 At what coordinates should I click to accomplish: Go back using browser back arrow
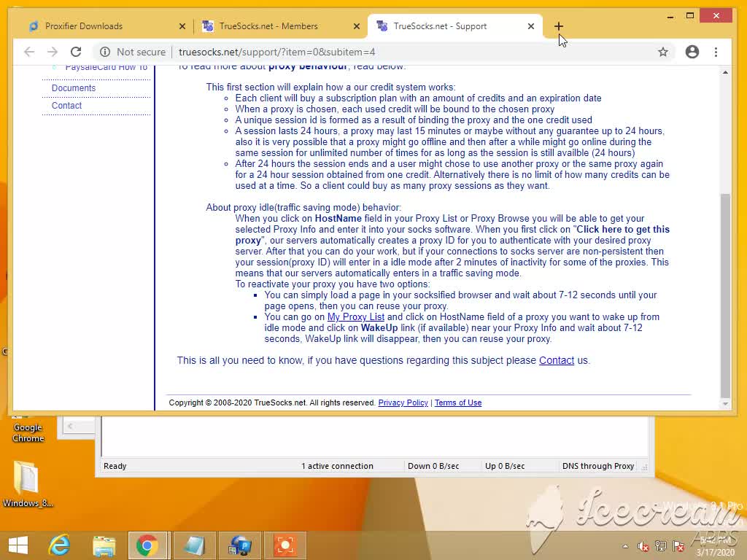(x=29, y=52)
